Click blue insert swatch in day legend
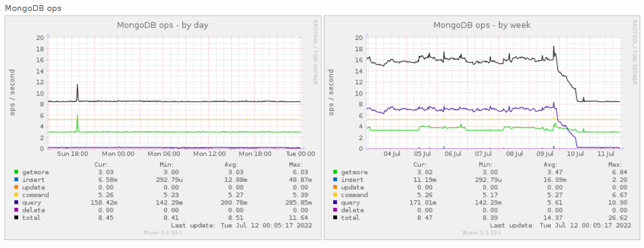The height and width of the screenshot is (248, 644). click(16, 180)
